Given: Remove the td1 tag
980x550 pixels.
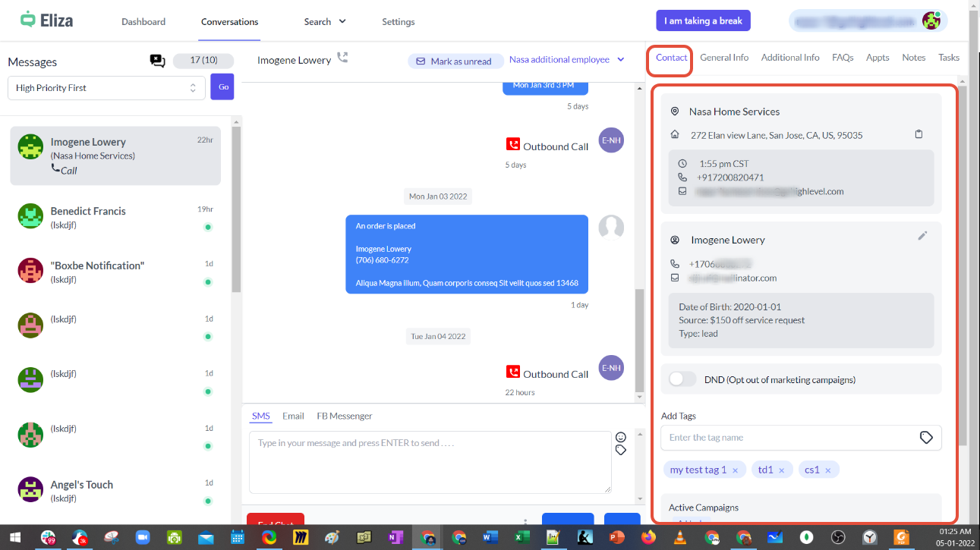Looking at the screenshot, I should 781,470.
